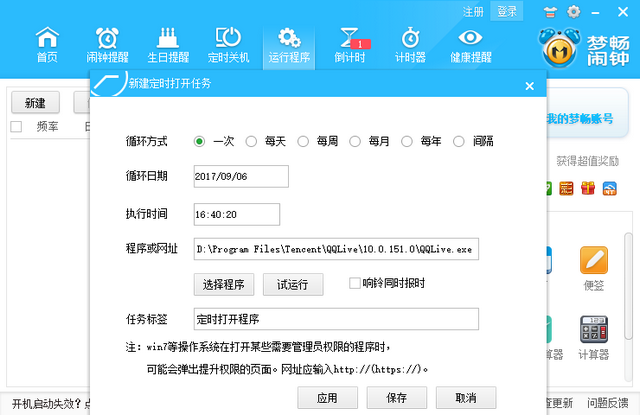Viewport: 640px width, 415px height.
Task: Enable the 响铃同时报时 checkbox
Action: click(354, 283)
